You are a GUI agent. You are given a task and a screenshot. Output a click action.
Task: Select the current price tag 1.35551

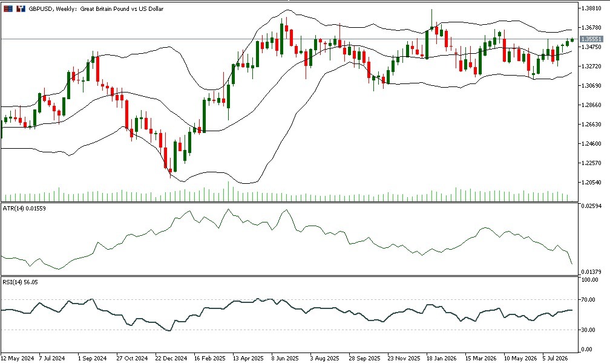tap(591, 39)
